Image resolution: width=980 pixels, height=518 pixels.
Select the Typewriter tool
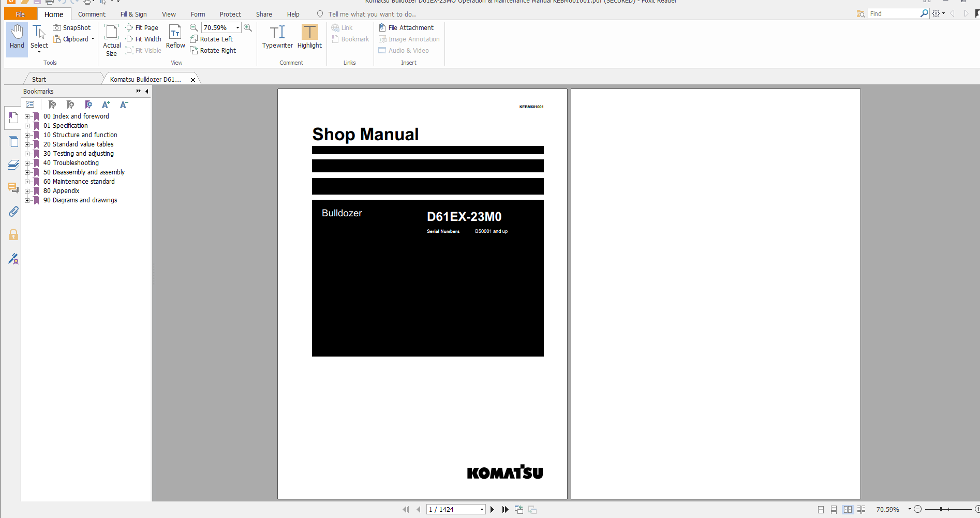pyautogui.click(x=277, y=37)
